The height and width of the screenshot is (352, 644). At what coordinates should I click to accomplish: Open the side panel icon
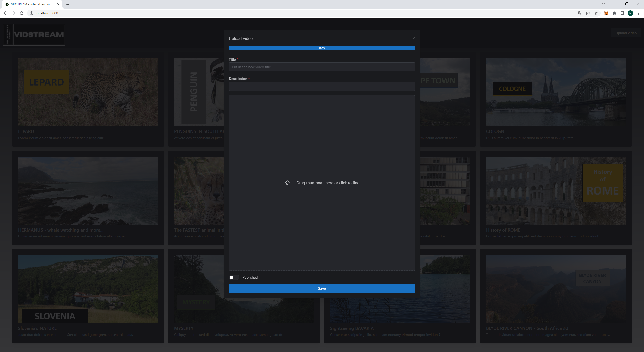point(622,13)
